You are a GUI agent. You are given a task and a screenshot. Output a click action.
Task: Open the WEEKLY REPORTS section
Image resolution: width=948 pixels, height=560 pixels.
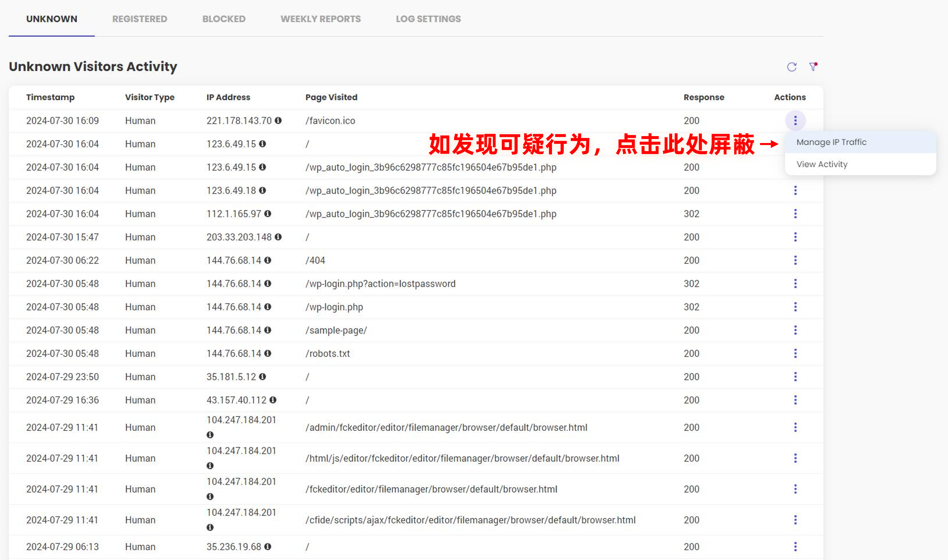[321, 19]
